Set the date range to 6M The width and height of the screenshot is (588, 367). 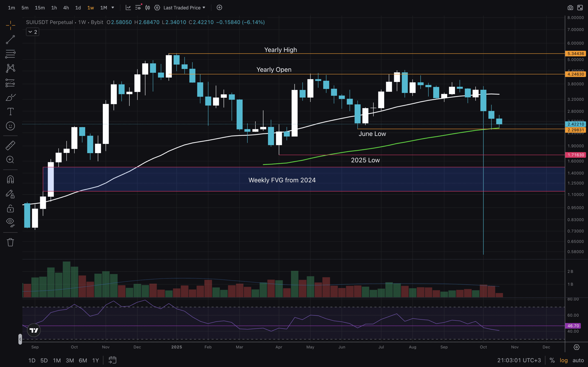click(x=83, y=360)
